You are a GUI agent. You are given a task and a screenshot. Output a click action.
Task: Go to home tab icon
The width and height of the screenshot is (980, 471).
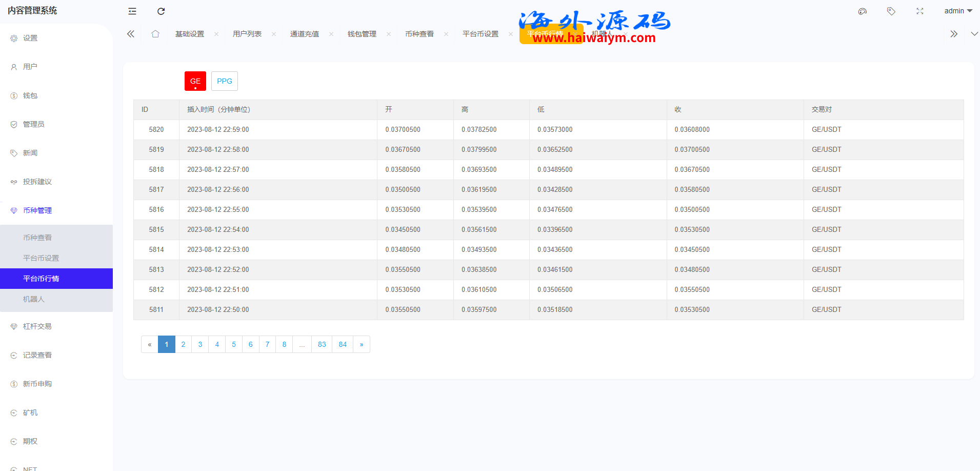point(155,34)
